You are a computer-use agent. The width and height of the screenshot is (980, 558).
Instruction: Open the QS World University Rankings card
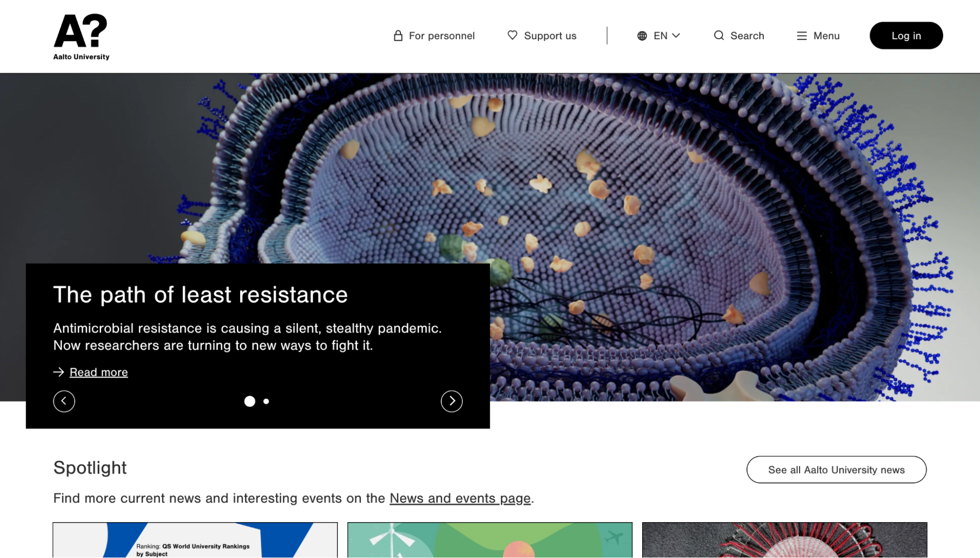pos(195,540)
